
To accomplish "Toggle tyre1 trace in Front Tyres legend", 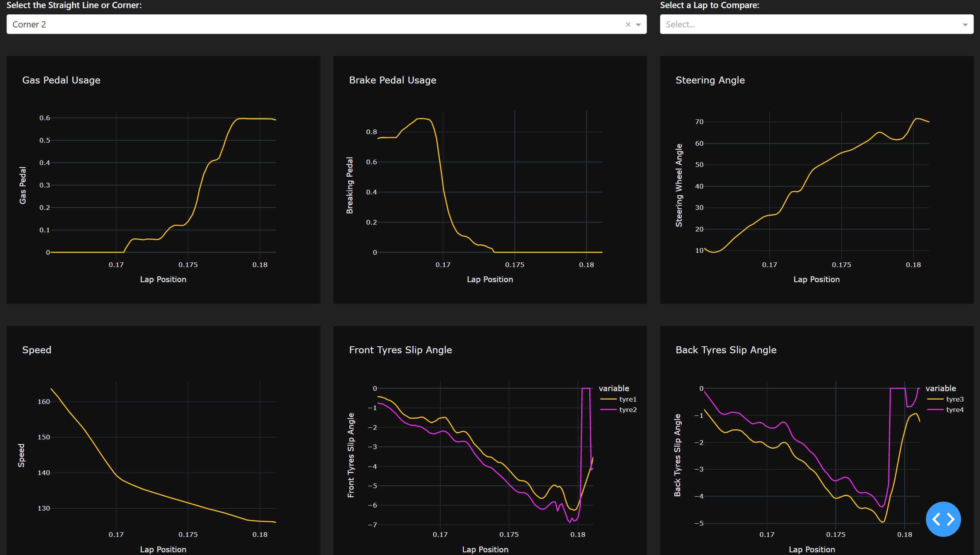I will tap(618, 399).
